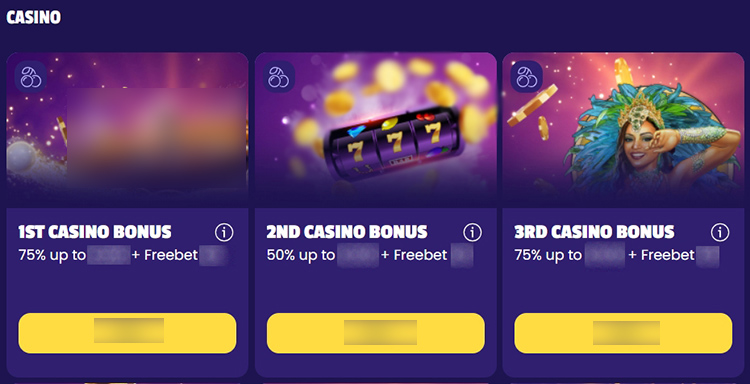
Task: Click the cherry icon on the slot machine banner
Action: 279,77
